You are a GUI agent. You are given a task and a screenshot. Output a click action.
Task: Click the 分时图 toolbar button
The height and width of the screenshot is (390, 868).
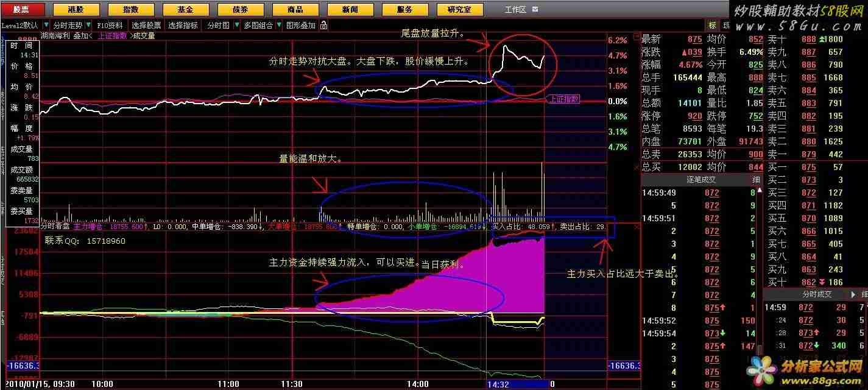coord(218,26)
